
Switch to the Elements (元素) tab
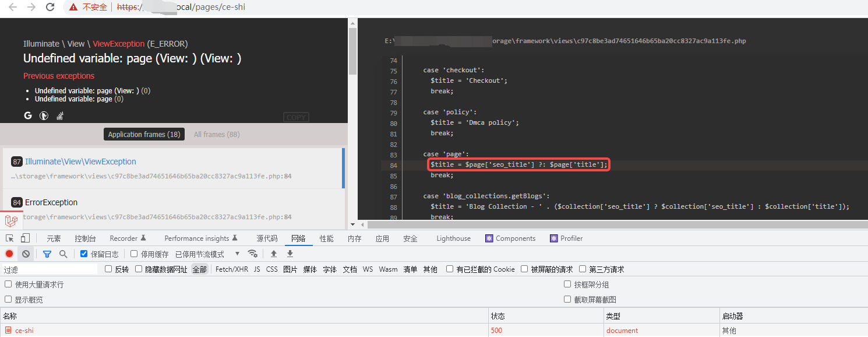coord(54,238)
